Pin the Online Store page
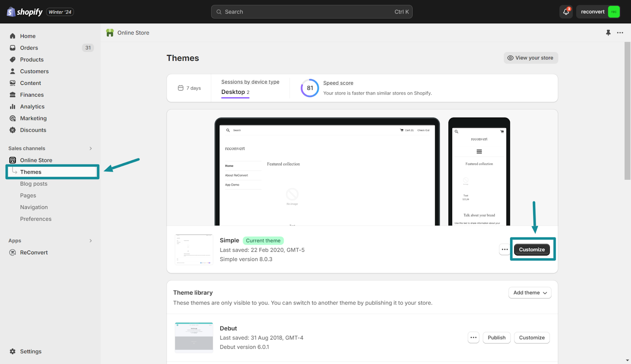 pyautogui.click(x=608, y=33)
